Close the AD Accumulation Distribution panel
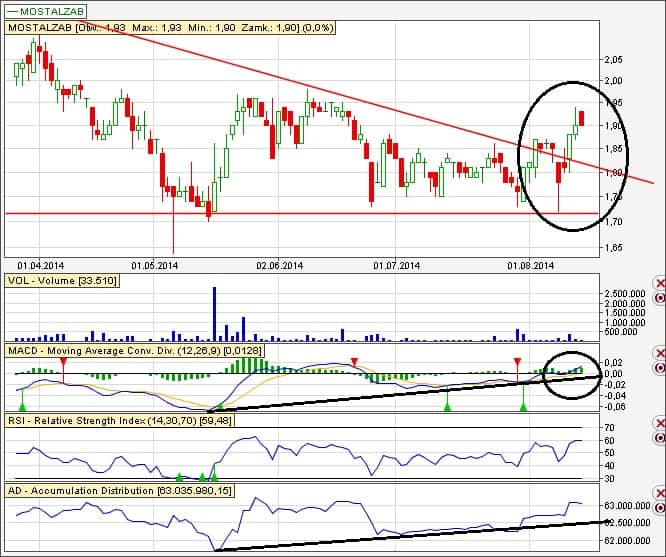 point(659,494)
